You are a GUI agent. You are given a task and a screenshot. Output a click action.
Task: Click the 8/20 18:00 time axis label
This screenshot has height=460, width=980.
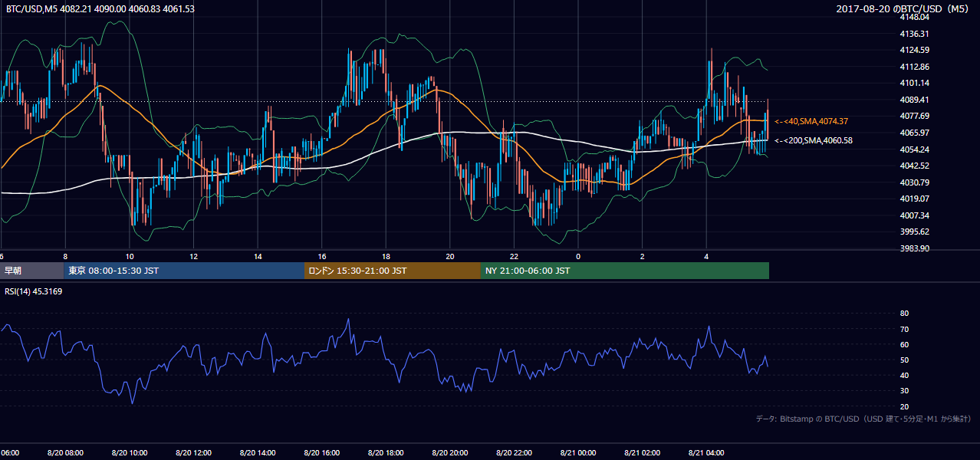click(x=386, y=453)
